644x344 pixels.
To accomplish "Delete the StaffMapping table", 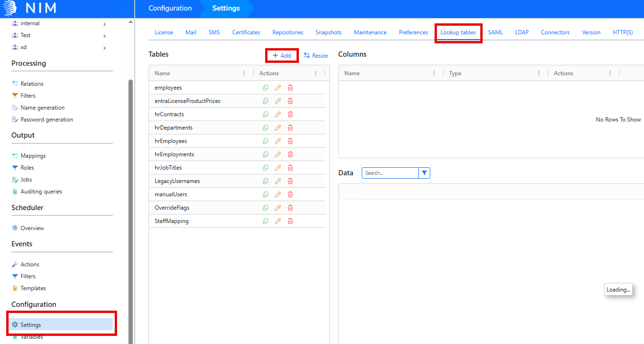I will point(290,221).
